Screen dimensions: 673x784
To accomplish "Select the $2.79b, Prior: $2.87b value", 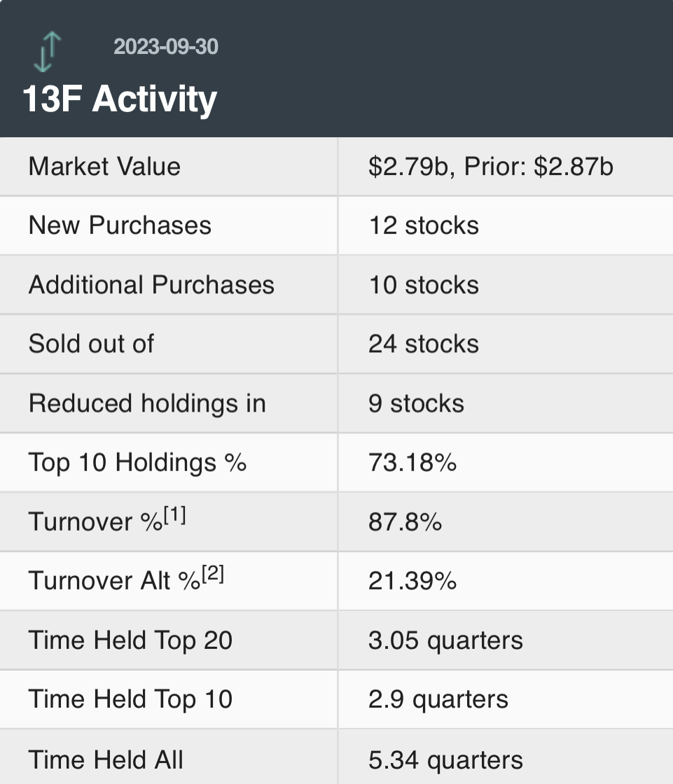I will tap(490, 167).
